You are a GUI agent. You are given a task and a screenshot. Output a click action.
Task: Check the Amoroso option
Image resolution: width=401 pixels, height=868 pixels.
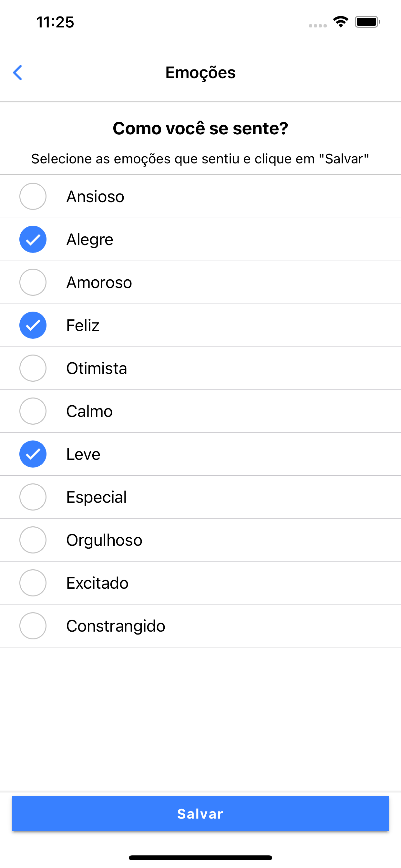[33, 282]
